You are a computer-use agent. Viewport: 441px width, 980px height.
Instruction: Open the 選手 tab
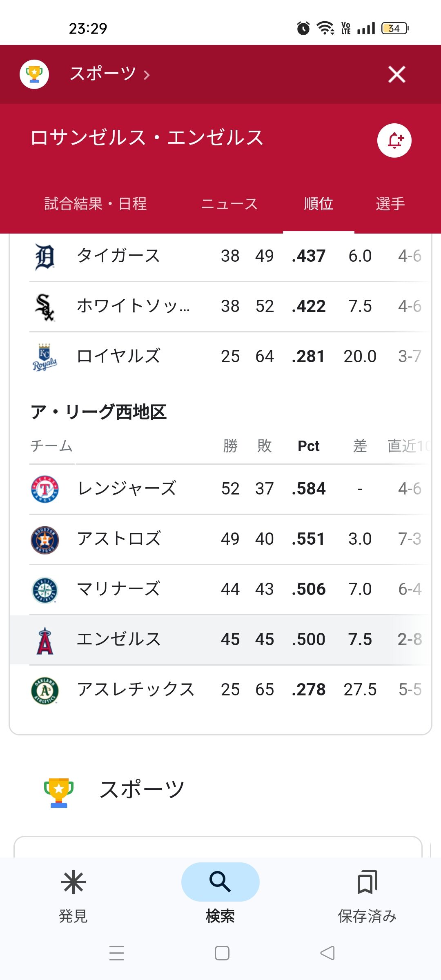[390, 203]
